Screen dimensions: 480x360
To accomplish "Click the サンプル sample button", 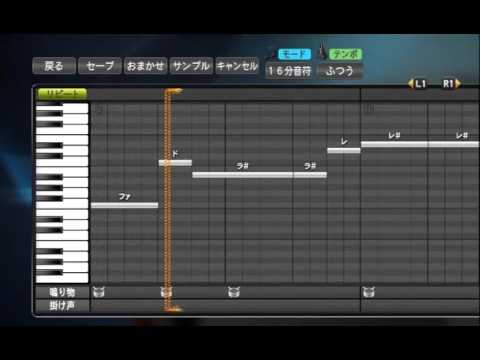I will [191, 66].
